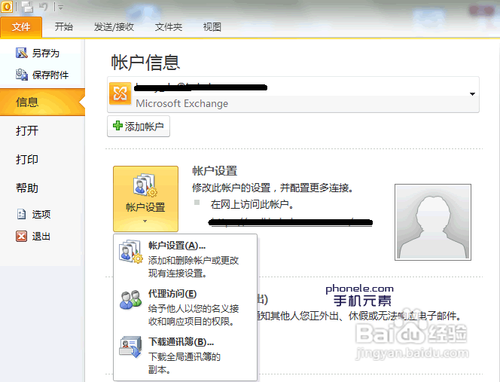The image size is (500, 382).
Task: Click the Outlook application icon in the title bar
Action: click(6, 7)
